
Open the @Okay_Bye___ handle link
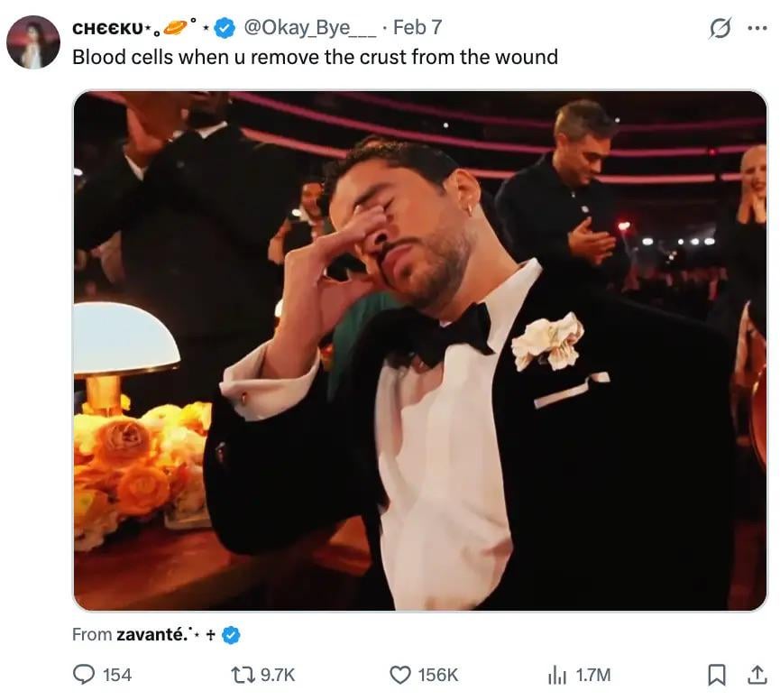[308, 28]
